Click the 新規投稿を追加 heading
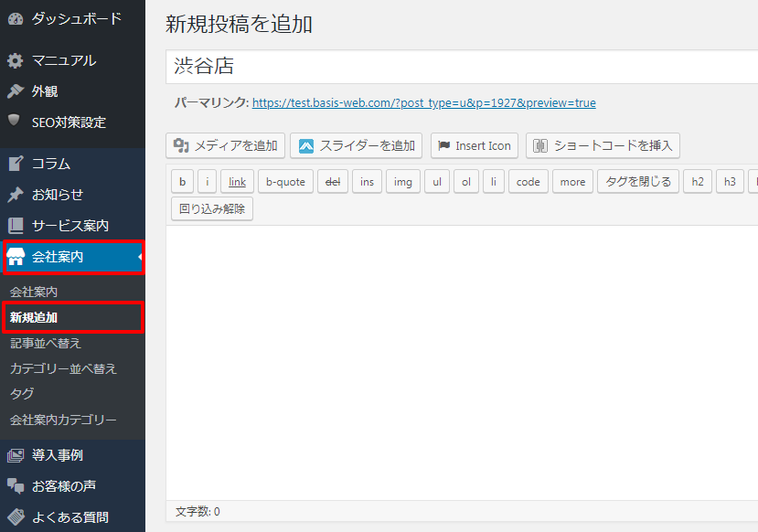The height and width of the screenshot is (532, 758). coord(239,24)
